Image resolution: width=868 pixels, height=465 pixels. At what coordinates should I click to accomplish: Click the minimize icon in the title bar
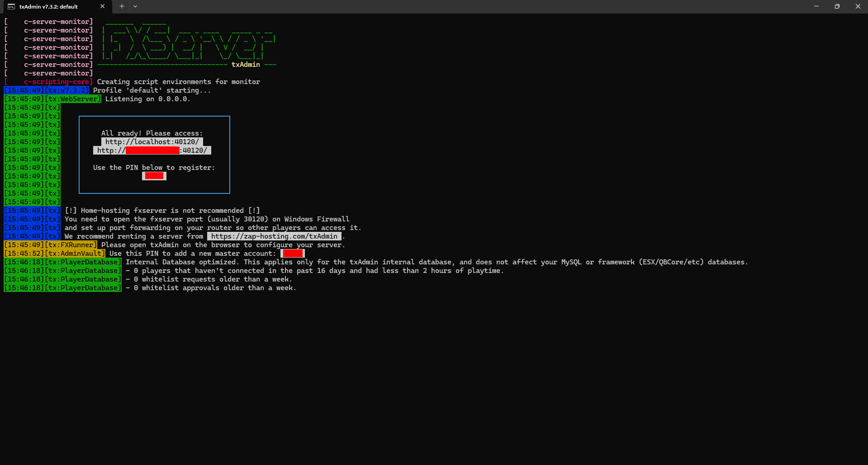[816, 6]
